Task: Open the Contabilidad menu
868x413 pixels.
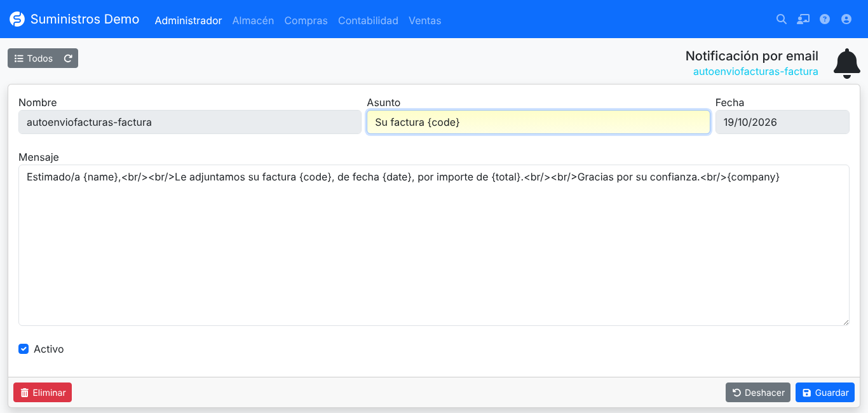Action: [368, 20]
